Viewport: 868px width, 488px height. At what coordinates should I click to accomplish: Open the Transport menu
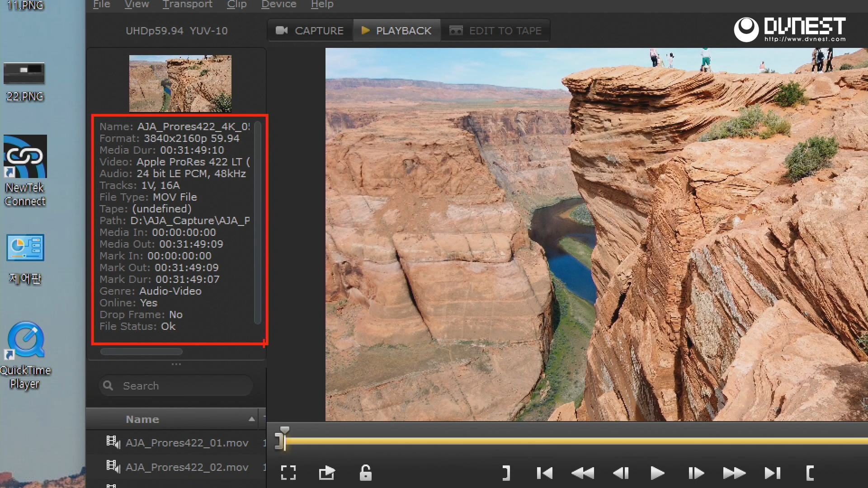point(187,5)
